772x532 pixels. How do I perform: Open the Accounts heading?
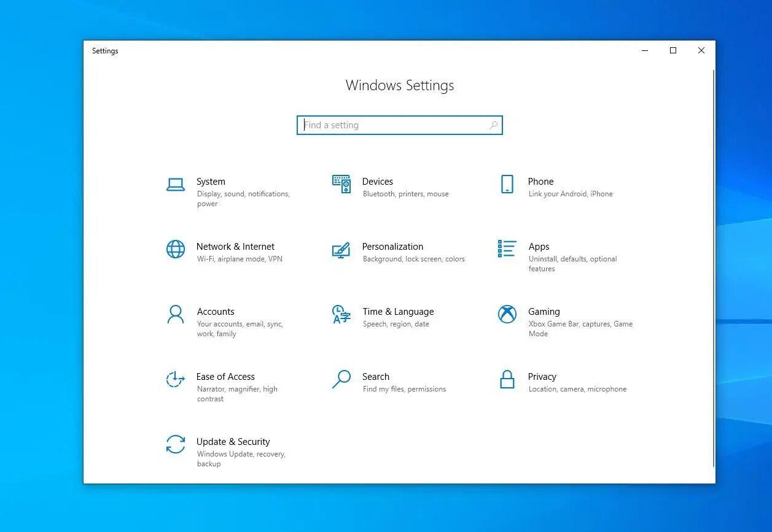[x=216, y=312]
